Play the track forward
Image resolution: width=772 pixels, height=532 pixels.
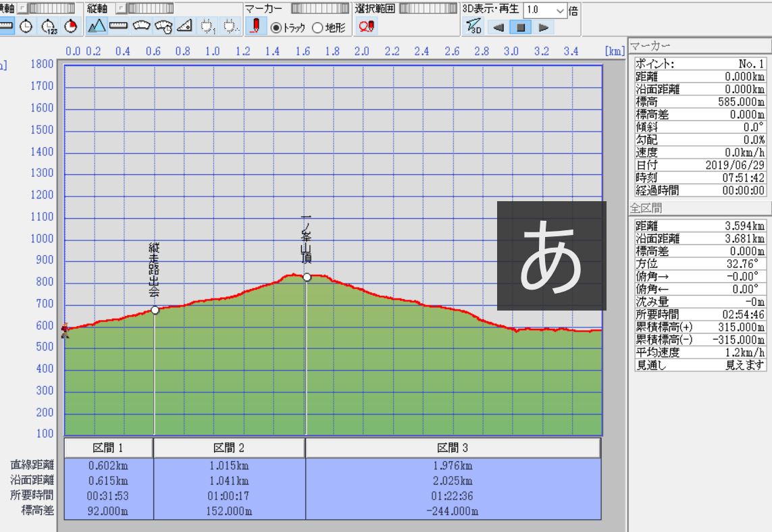pyautogui.click(x=543, y=28)
